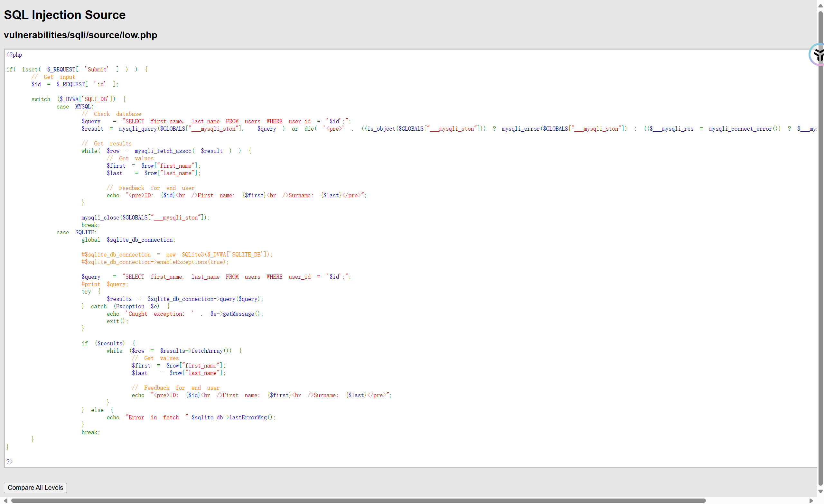
Task: Click the vertical scrollbar down arrow
Action: click(820, 492)
